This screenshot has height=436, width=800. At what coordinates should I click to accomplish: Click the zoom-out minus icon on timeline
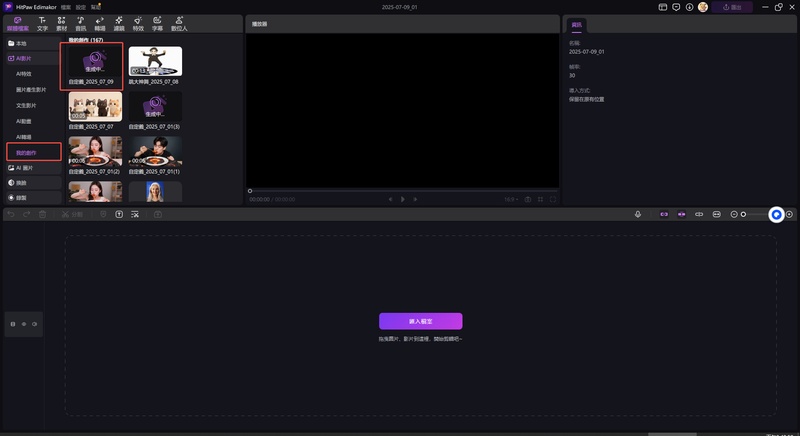pyautogui.click(x=733, y=214)
